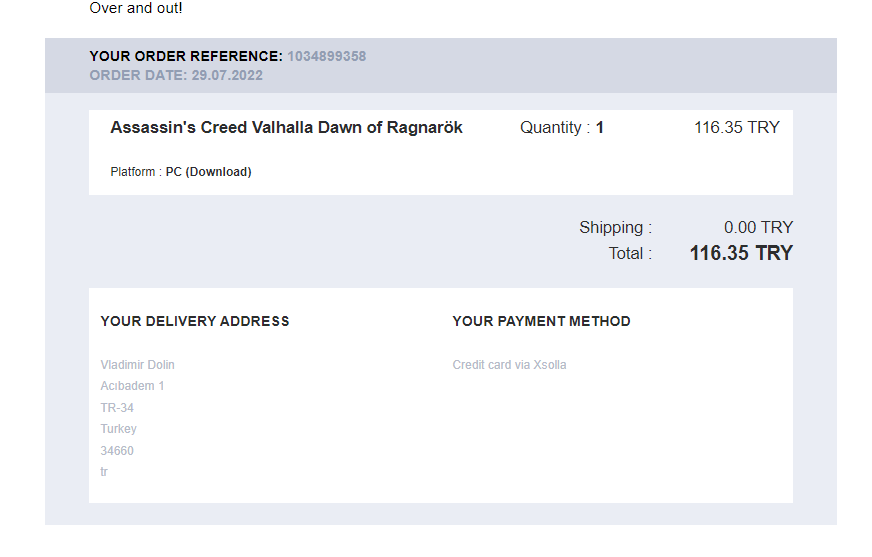
Task: Click the "YOUR DELIVERY ADDRESS" heading
Action: click(x=195, y=322)
